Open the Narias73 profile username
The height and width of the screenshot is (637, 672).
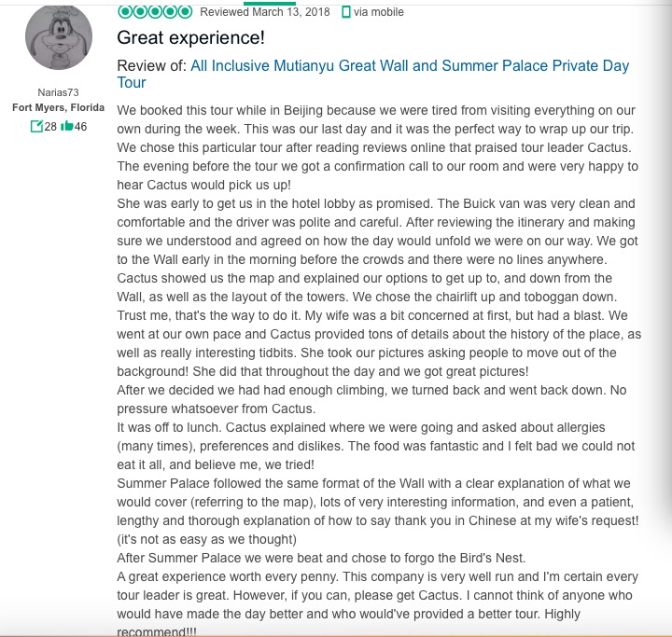(x=58, y=93)
